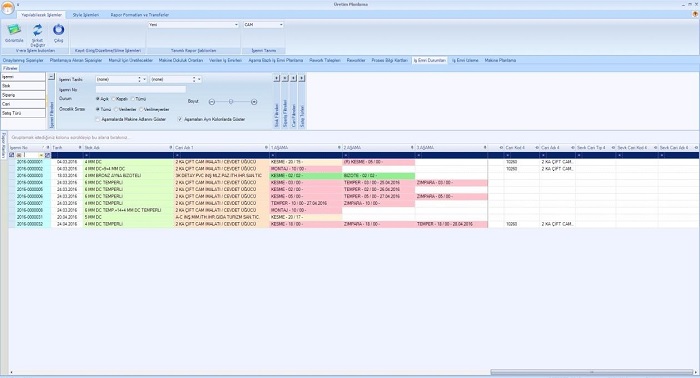The image size is (700, 378).
Task: Click the Cari Filtreleri panel arrow button
Action: pyautogui.click(x=293, y=78)
